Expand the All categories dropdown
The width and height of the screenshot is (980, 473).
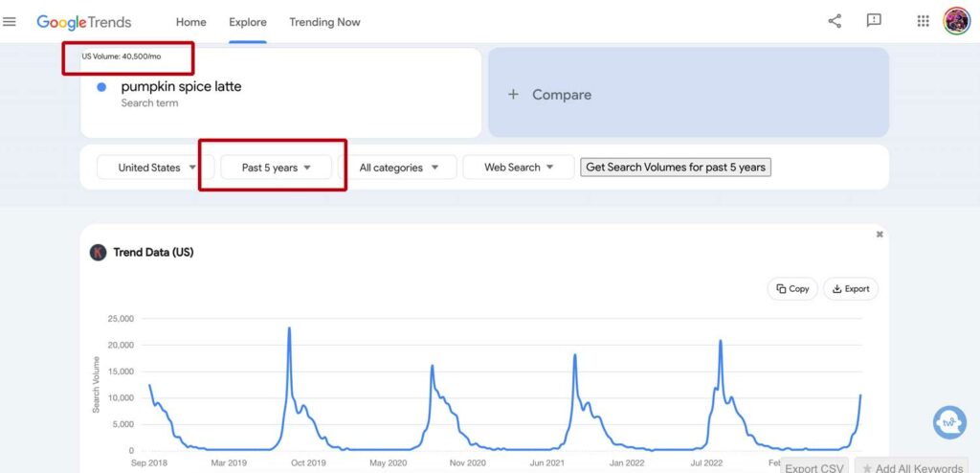pyautogui.click(x=399, y=168)
